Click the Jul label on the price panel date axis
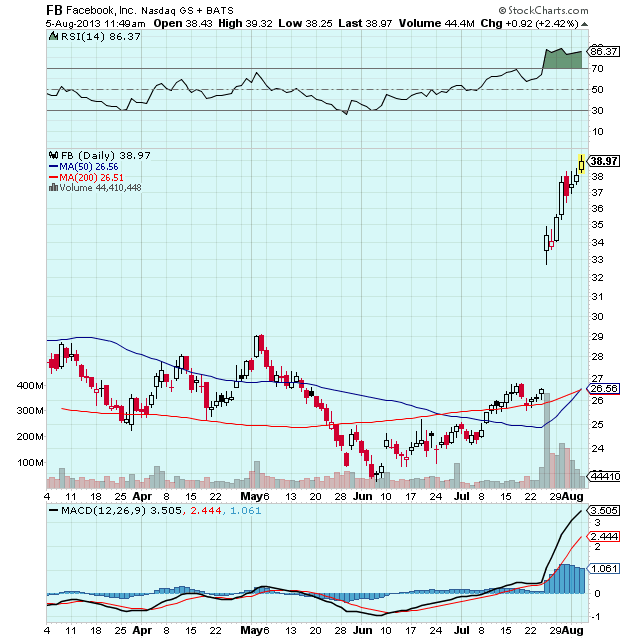The image size is (620, 639). [462, 496]
